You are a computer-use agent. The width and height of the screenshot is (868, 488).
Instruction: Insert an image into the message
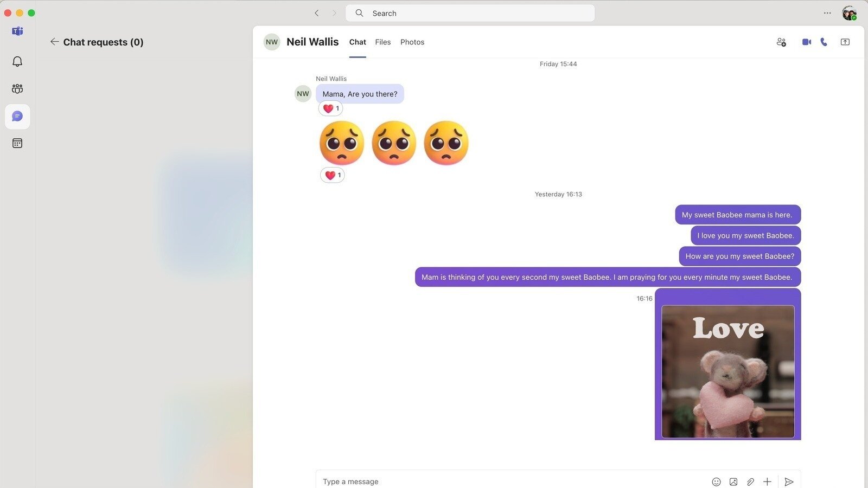[733, 481]
